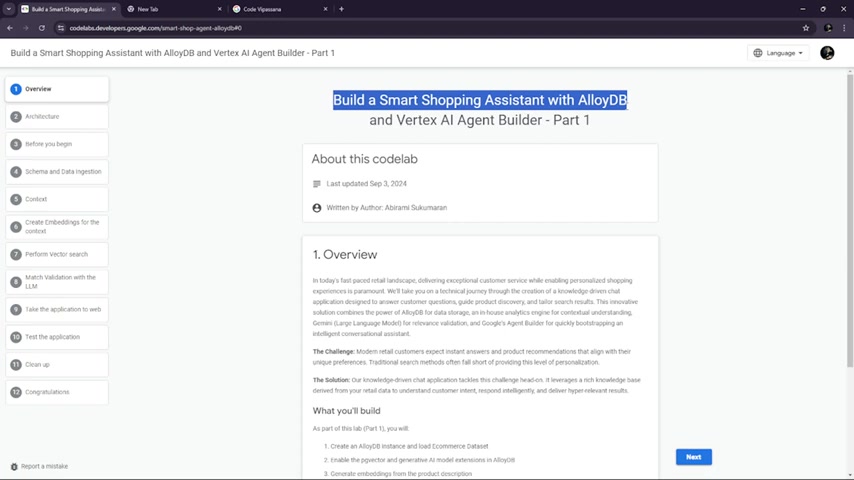The width and height of the screenshot is (854, 480).
Task: Click the Next button
Action: 693,457
